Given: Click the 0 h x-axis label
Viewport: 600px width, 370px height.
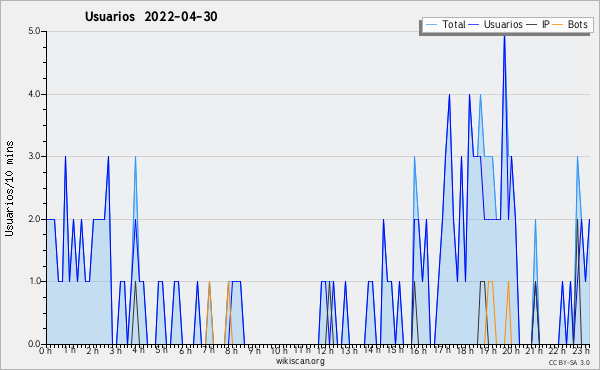Looking at the screenshot, I should [46, 350].
